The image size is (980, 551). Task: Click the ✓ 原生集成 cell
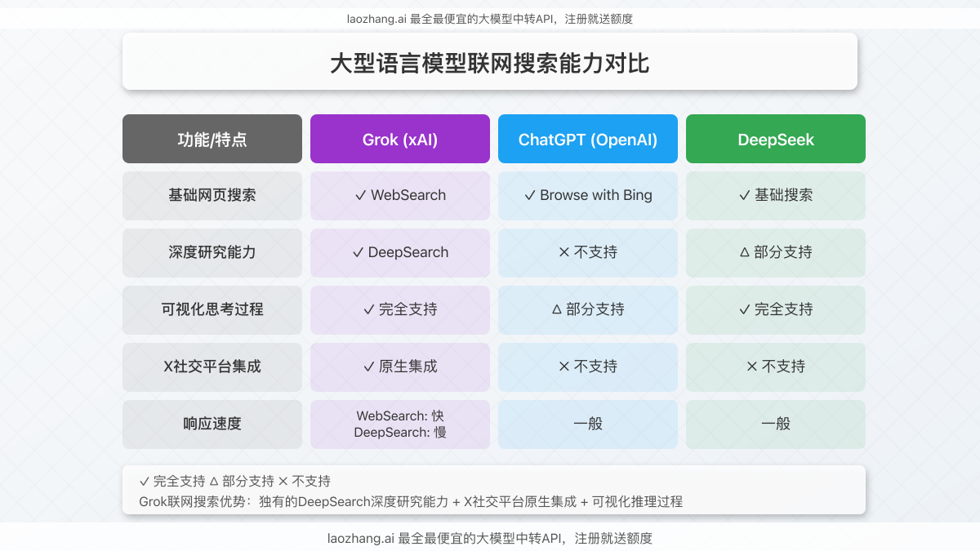(x=400, y=367)
